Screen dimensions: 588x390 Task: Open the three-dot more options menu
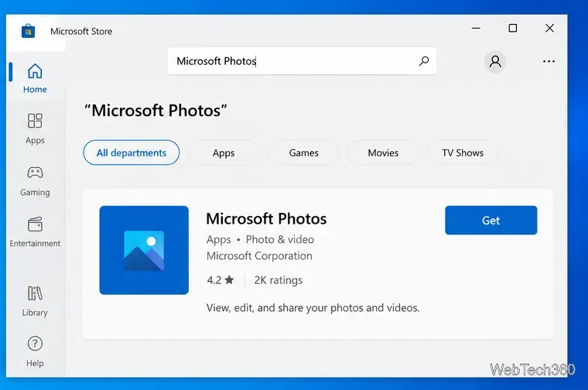click(549, 61)
